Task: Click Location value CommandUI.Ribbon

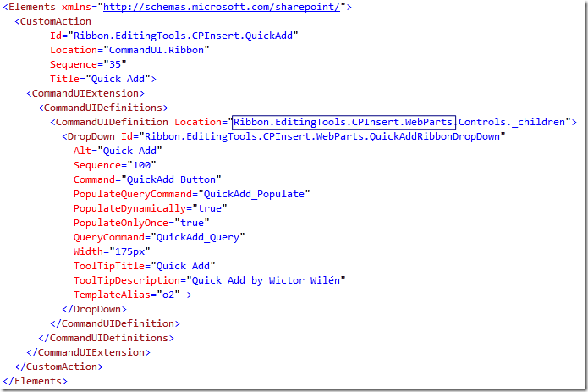Action: tap(157, 50)
